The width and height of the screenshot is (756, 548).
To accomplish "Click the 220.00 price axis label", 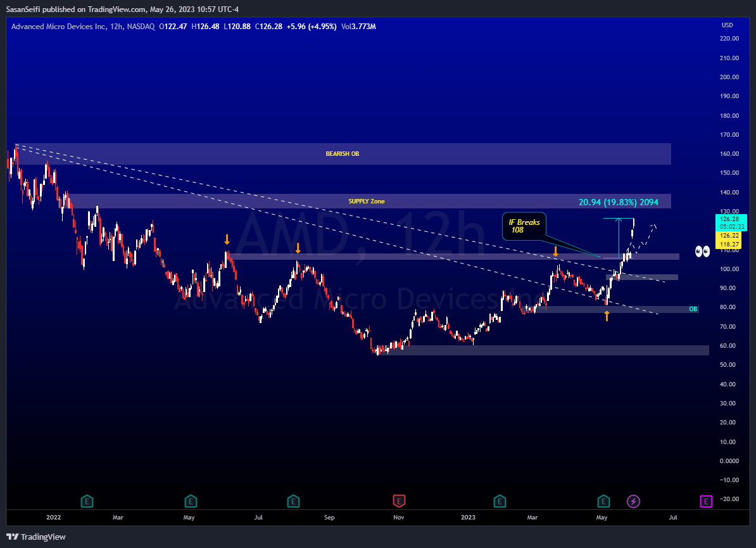I will (x=729, y=39).
